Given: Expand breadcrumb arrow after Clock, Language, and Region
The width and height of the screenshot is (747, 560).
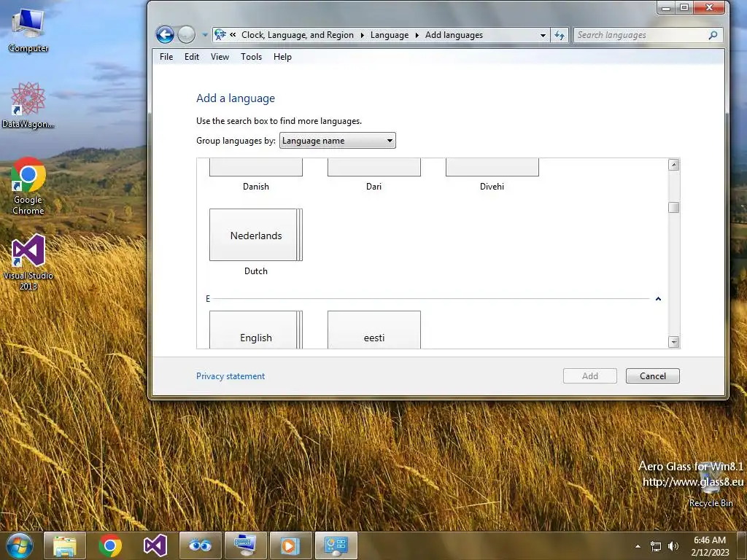Looking at the screenshot, I should point(362,35).
